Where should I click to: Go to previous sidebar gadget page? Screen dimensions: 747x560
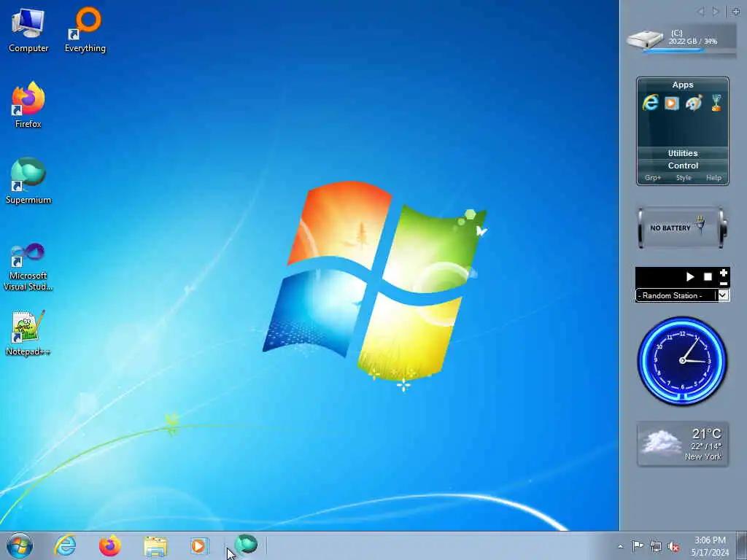click(x=700, y=12)
